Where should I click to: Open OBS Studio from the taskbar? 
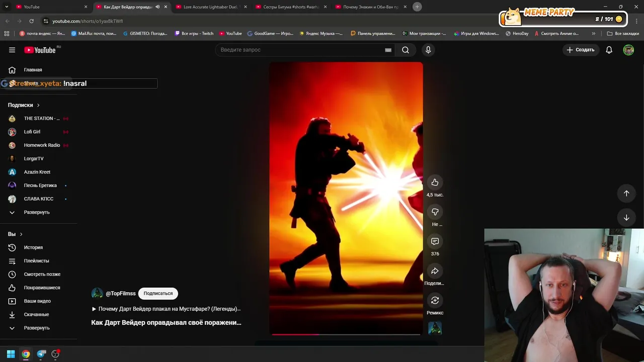pyautogui.click(x=55, y=354)
